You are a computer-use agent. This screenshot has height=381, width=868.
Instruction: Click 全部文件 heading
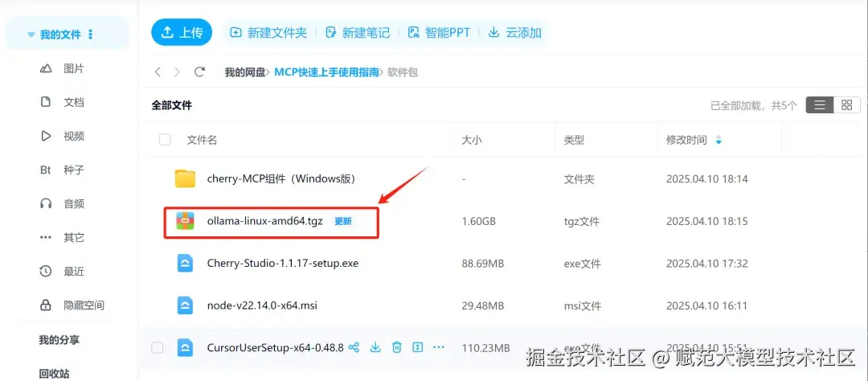coord(172,105)
